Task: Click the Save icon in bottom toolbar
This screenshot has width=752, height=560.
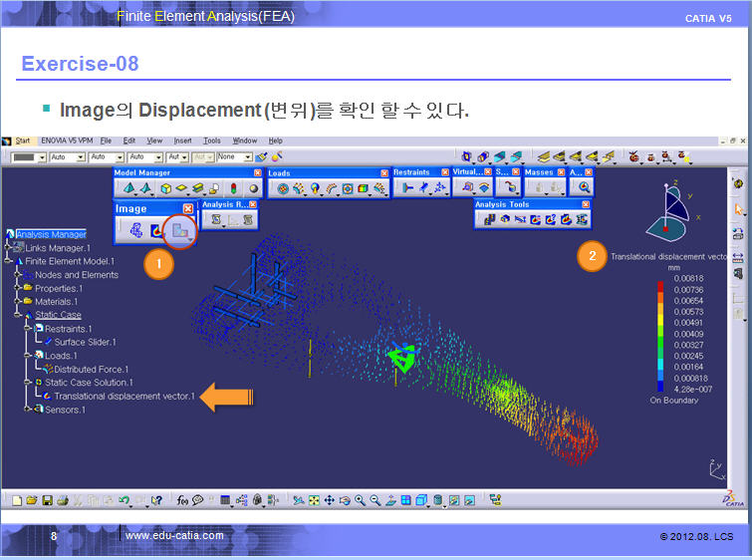Action: pos(47,500)
